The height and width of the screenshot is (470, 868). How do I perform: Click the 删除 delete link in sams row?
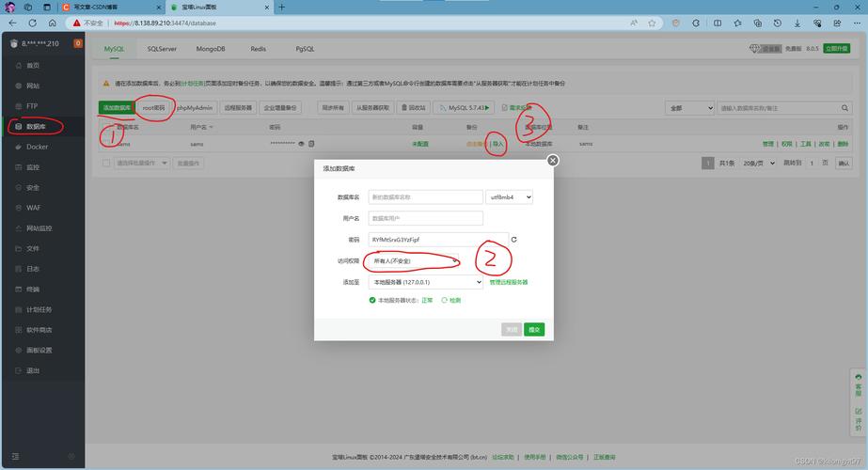click(843, 144)
